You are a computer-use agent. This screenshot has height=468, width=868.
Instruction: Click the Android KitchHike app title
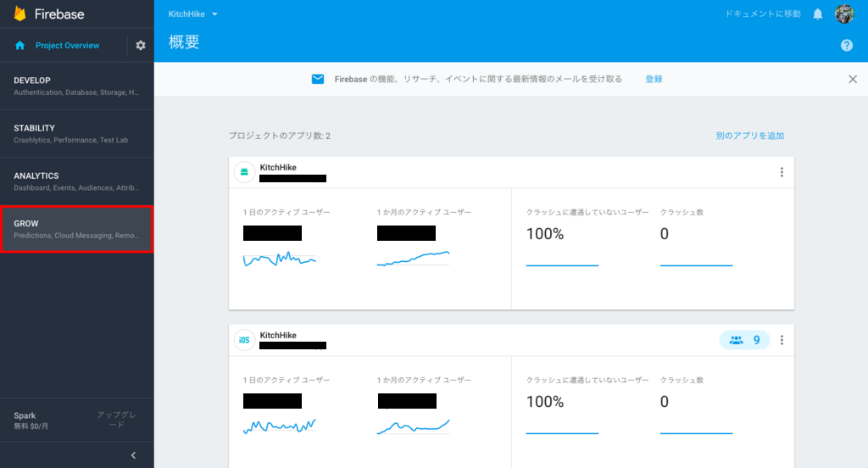pyautogui.click(x=278, y=167)
